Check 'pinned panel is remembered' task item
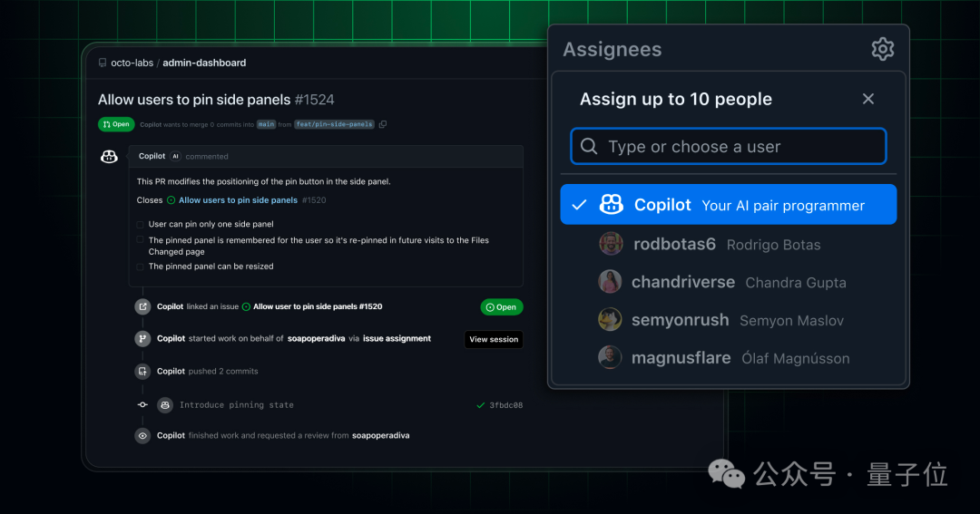The image size is (980, 514). pos(140,240)
